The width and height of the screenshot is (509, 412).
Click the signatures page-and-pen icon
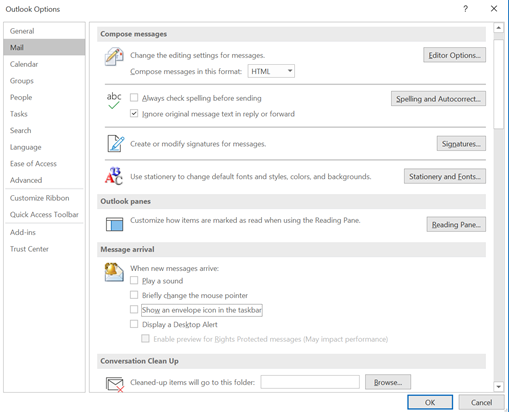115,144
